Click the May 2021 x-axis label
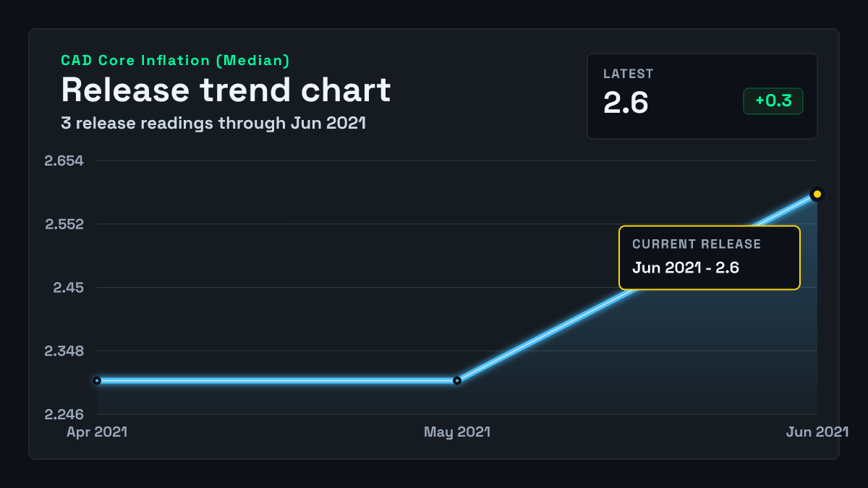Image resolution: width=868 pixels, height=488 pixels. click(x=457, y=432)
